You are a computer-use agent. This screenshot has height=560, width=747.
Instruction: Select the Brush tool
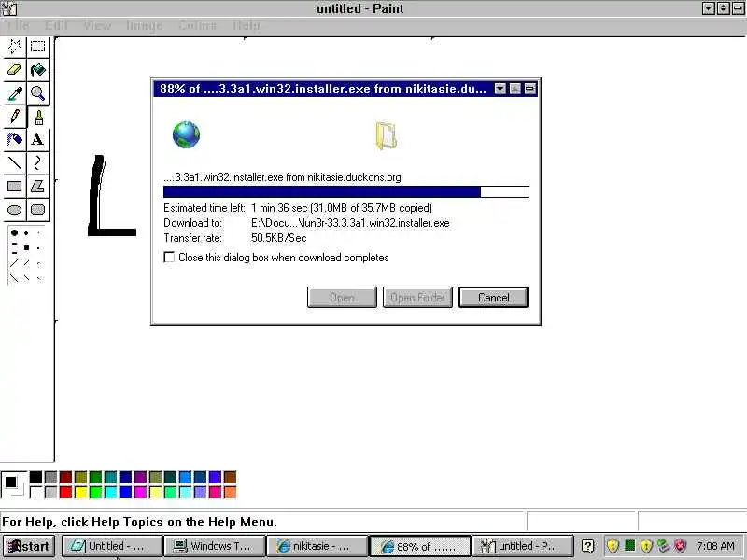pos(38,117)
